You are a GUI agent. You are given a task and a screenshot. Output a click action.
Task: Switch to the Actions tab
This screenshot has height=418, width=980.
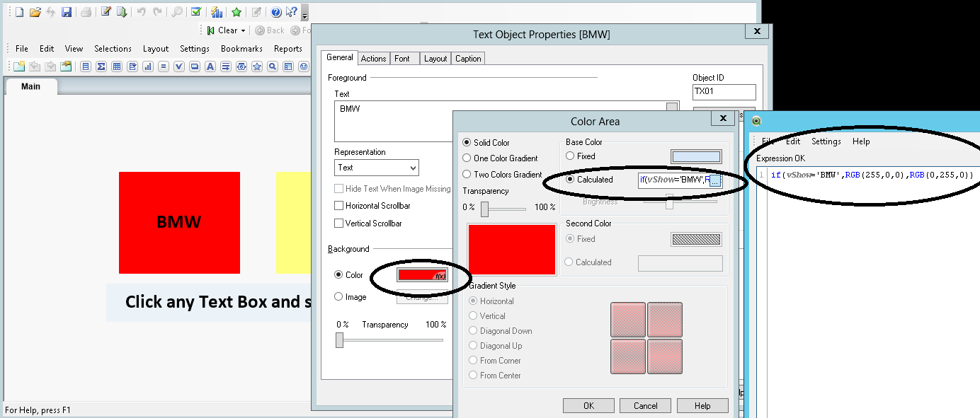coord(373,59)
